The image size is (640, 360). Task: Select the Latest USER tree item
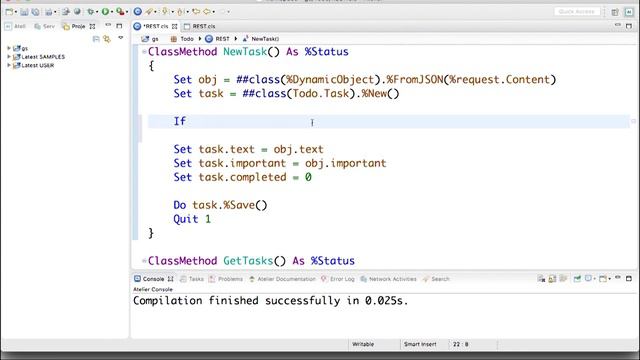(33, 65)
